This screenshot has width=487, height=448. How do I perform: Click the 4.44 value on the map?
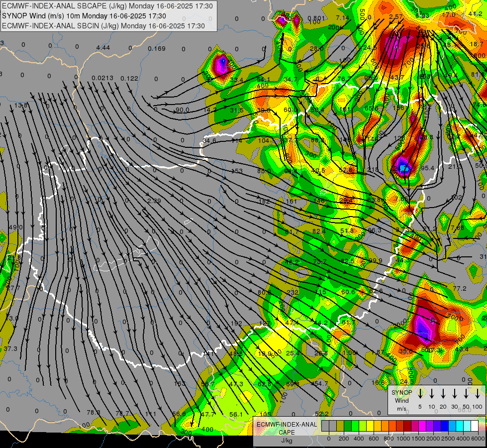103,48
